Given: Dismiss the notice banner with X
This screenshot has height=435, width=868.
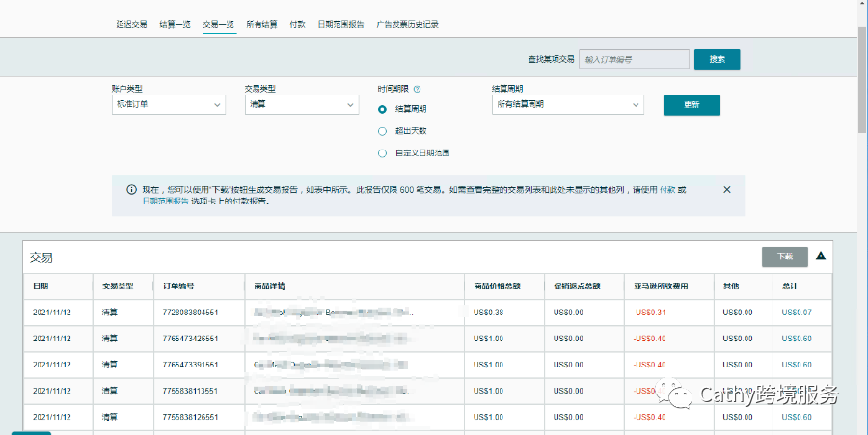Looking at the screenshot, I should (x=727, y=190).
